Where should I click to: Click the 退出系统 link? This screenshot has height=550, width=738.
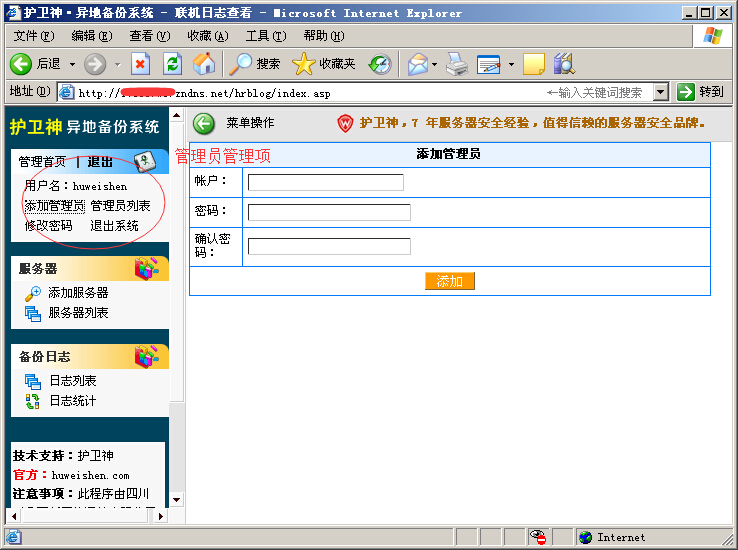(114, 226)
